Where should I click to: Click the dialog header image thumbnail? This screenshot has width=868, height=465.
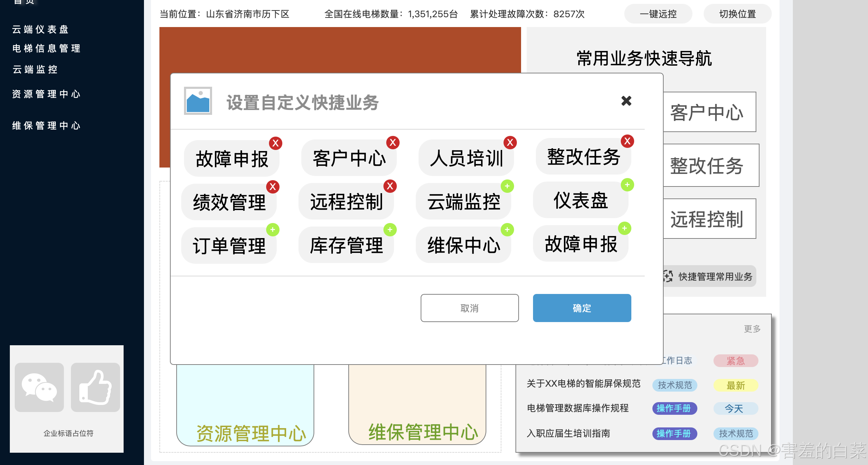(198, 101)
